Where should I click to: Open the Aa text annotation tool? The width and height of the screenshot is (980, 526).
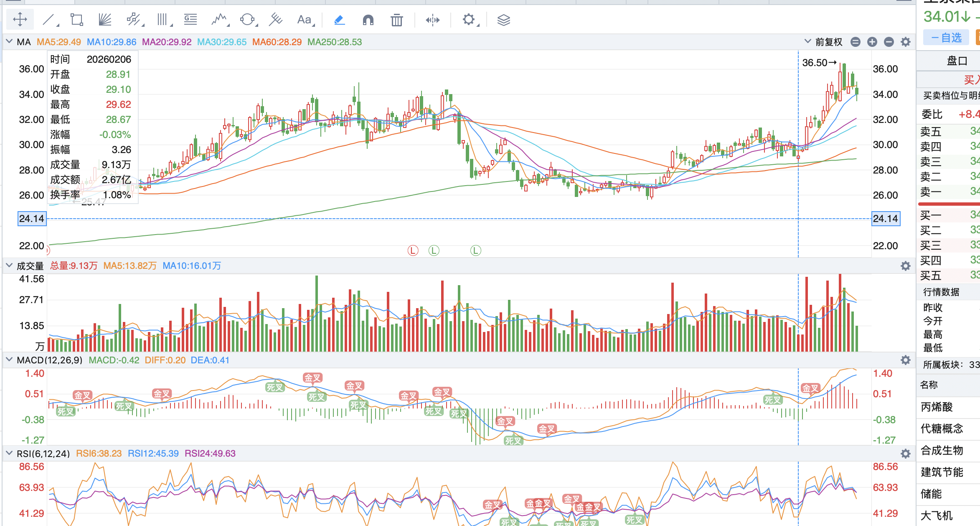point(304,20)
